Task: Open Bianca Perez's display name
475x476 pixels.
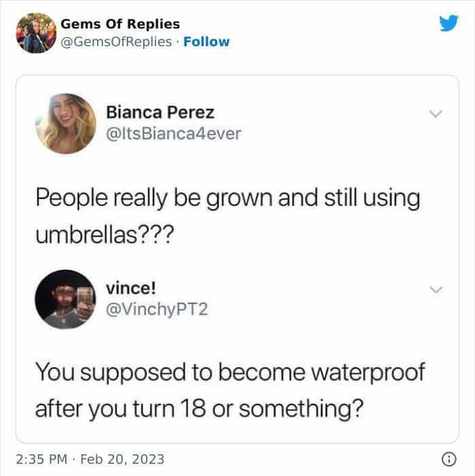Action: coord(160,112)
